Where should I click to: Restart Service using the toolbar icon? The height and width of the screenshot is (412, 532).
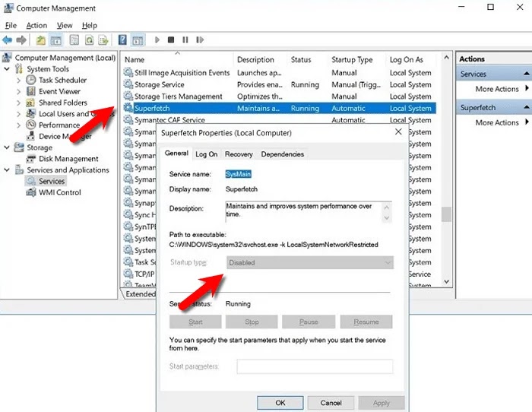(200, 40)
